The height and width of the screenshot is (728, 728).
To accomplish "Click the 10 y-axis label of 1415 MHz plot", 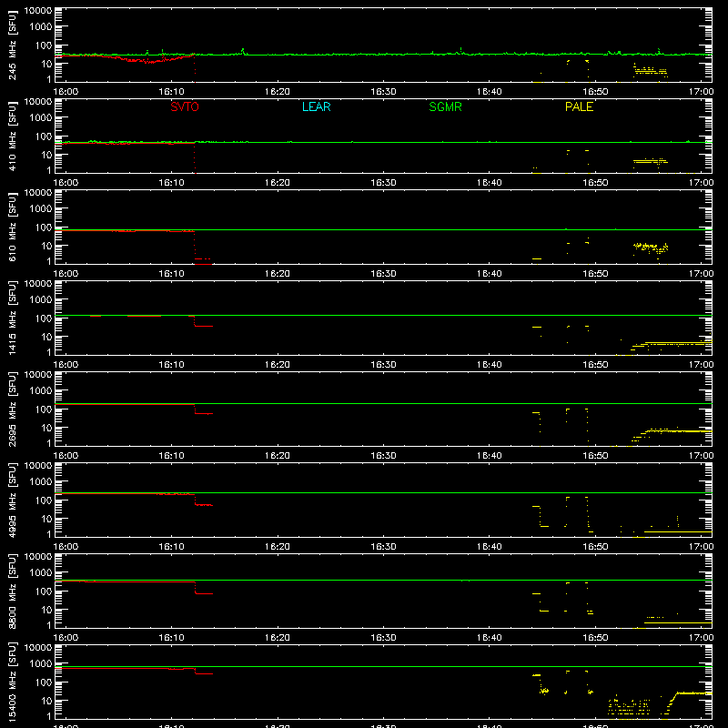I will pos(46,337).
